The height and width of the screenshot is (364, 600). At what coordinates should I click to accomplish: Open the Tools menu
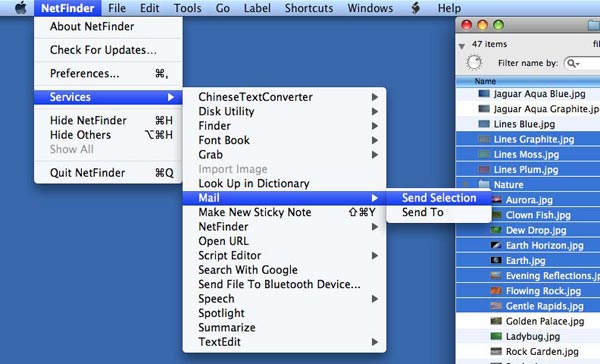pos(188,8)
